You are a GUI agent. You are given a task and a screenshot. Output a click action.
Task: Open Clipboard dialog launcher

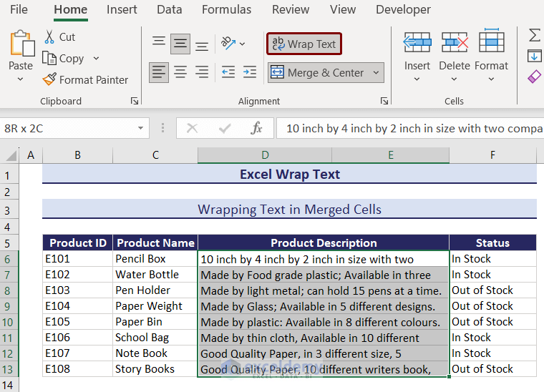(135, 101)
